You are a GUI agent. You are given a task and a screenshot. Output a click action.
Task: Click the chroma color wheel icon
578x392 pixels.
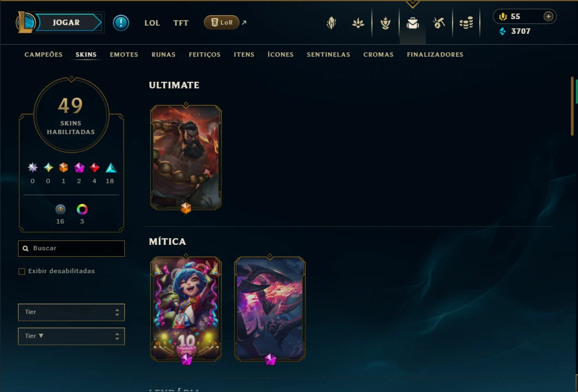[x=82, y=209]
